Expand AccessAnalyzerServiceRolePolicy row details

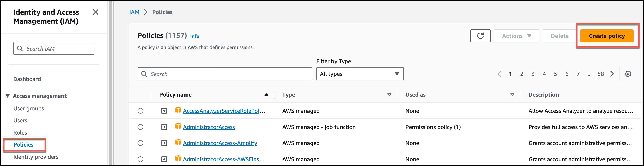[164, 111]
